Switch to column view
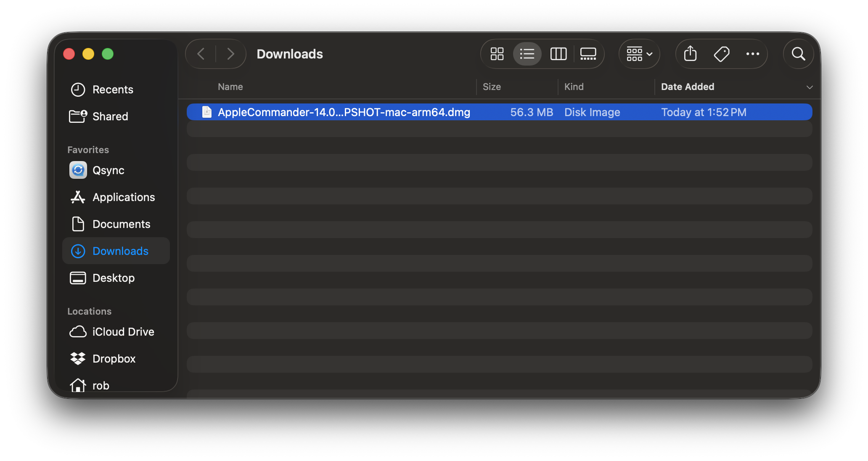This screenshot has width=868, height=461. (x=558, y=54)
